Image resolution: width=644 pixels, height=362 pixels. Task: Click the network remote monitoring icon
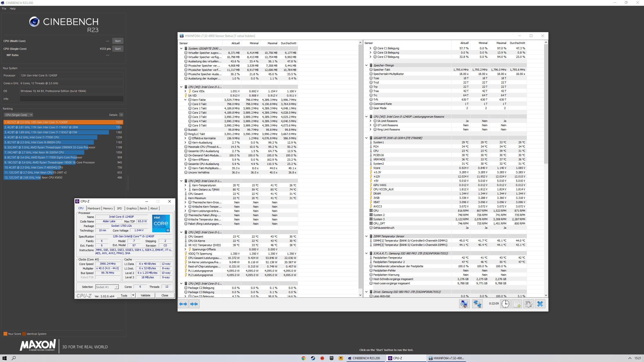coord(477,304)
